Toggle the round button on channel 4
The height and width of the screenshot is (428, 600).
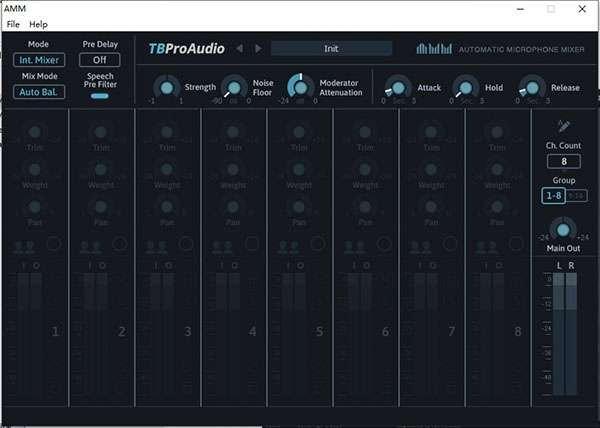pos(252,244)
